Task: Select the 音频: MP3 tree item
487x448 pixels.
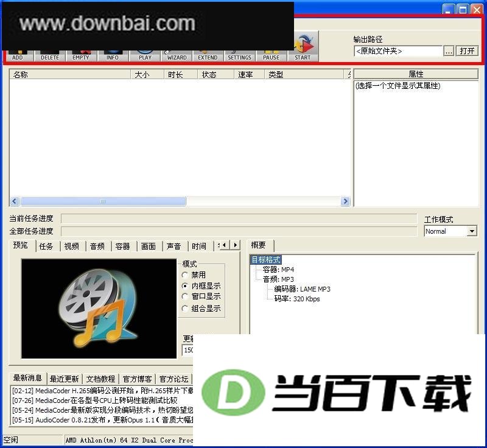Action: click(x=278, y=279)
